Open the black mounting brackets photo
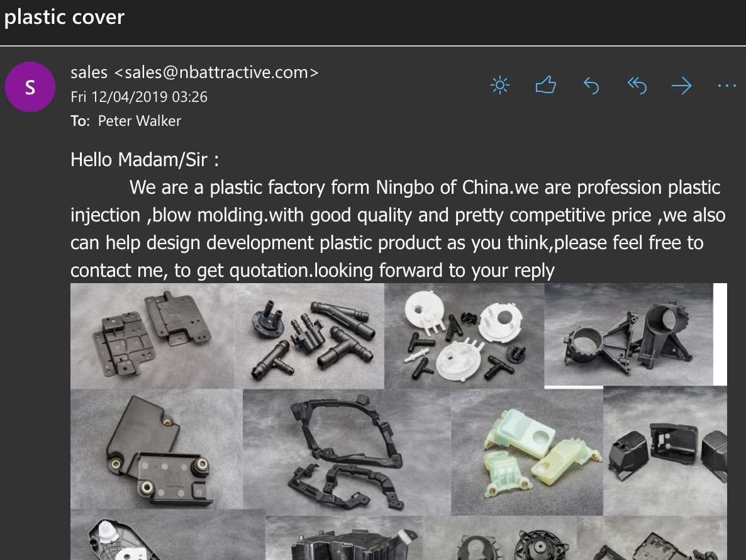746x560 pixels. pos(152,336)
